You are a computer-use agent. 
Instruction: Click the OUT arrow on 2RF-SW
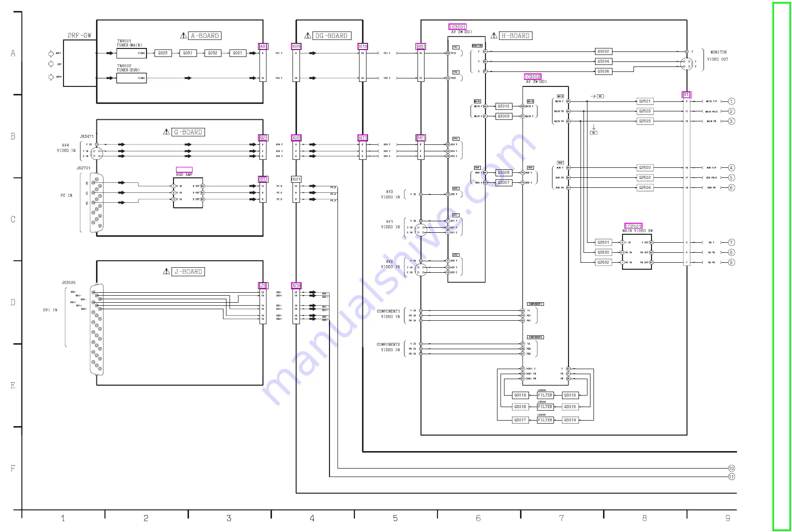point(50,64)
